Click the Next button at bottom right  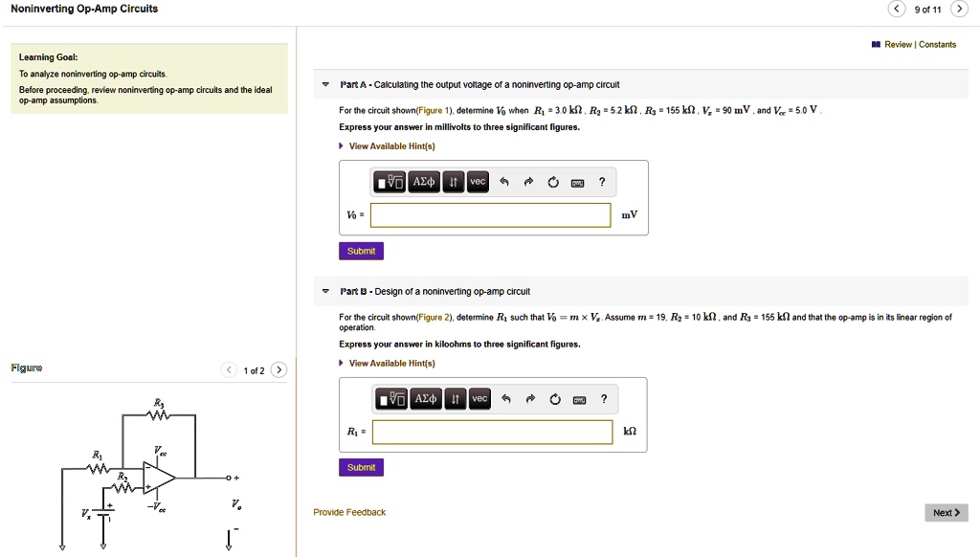tap(946, 513)
